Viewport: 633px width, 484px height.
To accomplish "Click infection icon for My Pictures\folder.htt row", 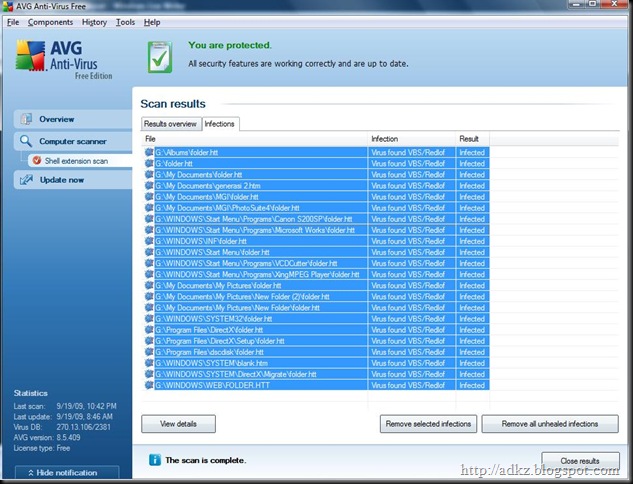I will (x=149, y=285).
